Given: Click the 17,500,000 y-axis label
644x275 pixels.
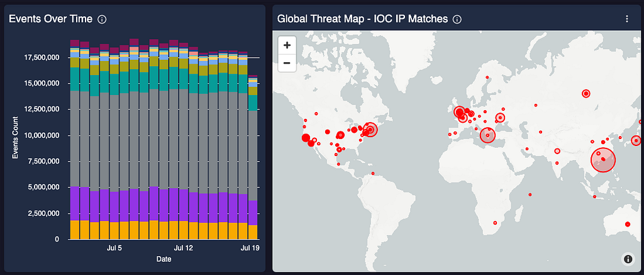Looking at the screenshot, I should coord(42,57).
